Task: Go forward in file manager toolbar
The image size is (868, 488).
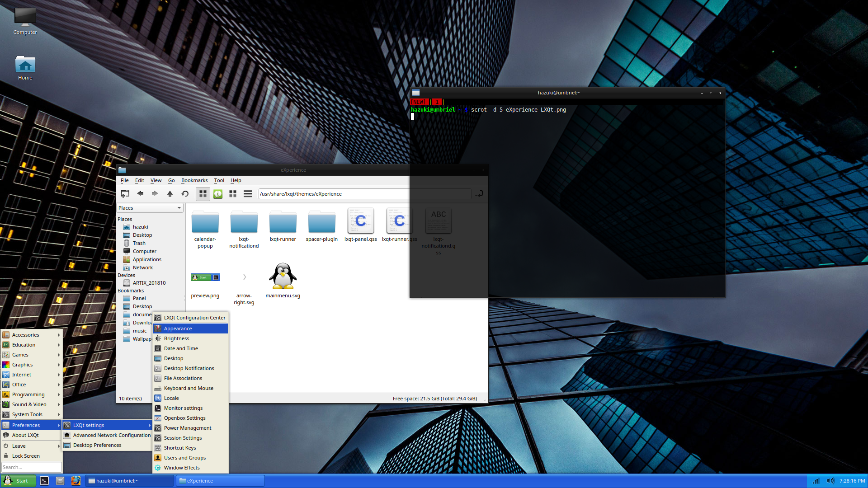Action: tap(155, 193)
